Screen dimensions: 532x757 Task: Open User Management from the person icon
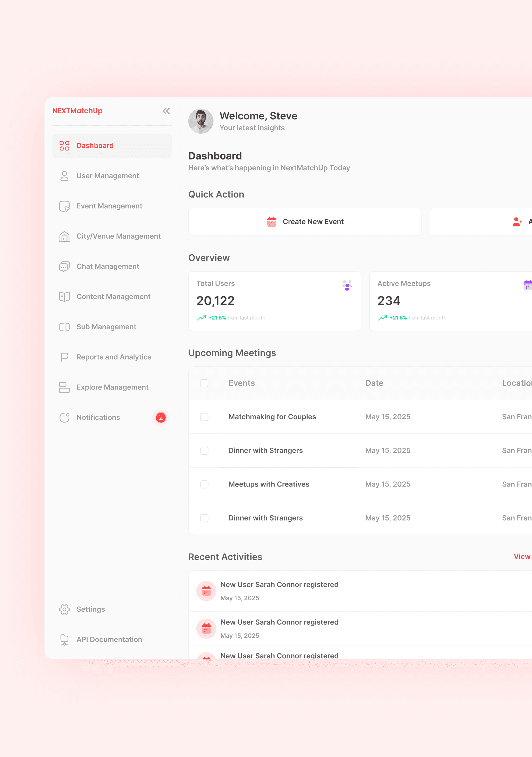click(x=64, y=176)
